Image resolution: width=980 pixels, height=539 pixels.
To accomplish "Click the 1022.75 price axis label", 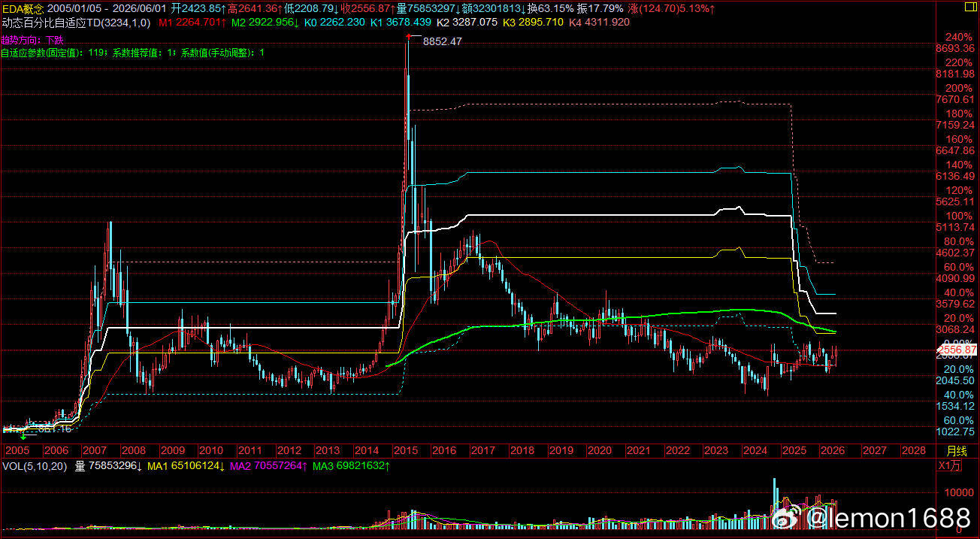I will pos(954,432).
